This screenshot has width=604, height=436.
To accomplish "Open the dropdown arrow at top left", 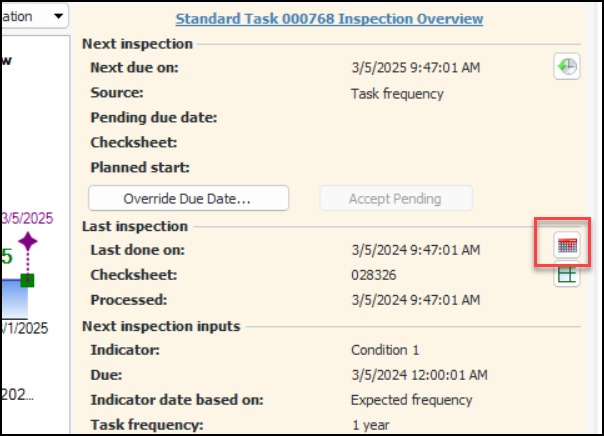I will (x=58, y=16).
